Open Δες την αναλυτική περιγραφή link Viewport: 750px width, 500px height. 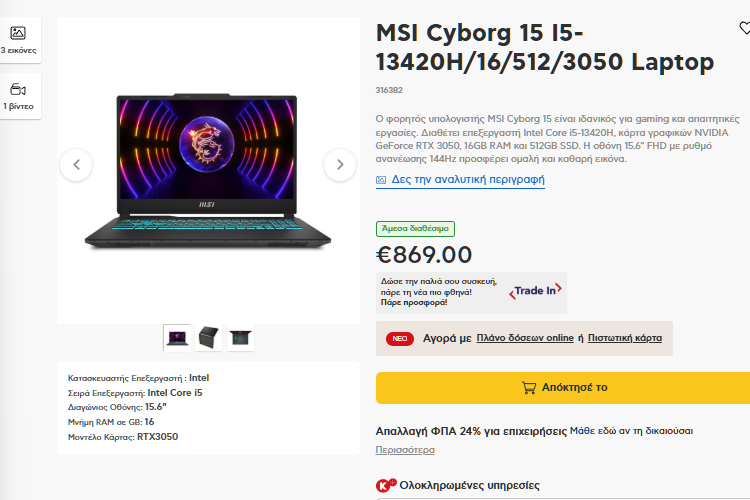click(468, 179)
